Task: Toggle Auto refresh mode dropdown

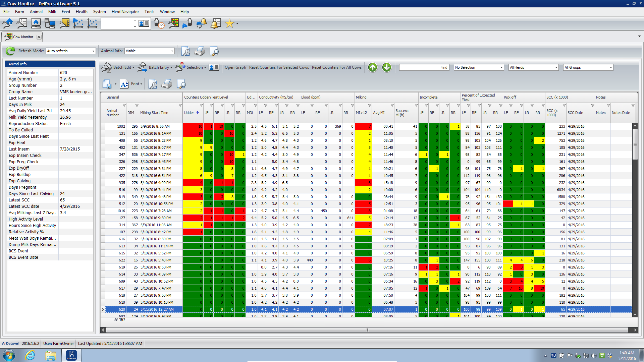Action: coord(93,51)
